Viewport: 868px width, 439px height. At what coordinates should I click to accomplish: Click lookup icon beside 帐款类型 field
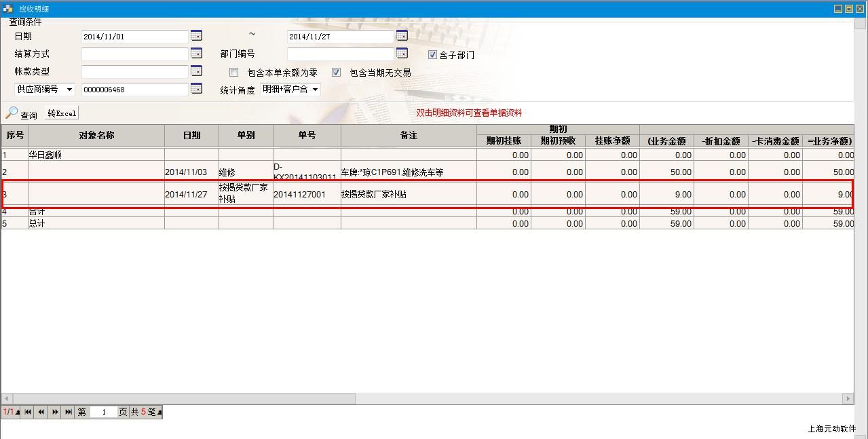pyautogui.click(x=196, y=71)
